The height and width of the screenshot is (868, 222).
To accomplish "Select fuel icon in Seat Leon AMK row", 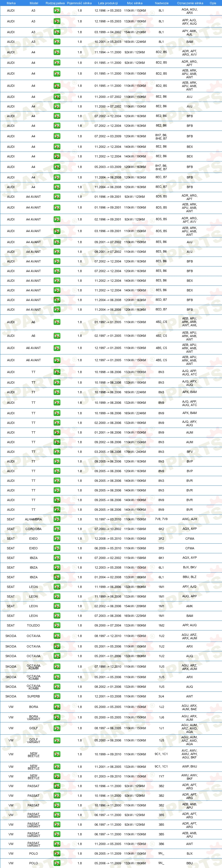I will [x=57, y=606].
